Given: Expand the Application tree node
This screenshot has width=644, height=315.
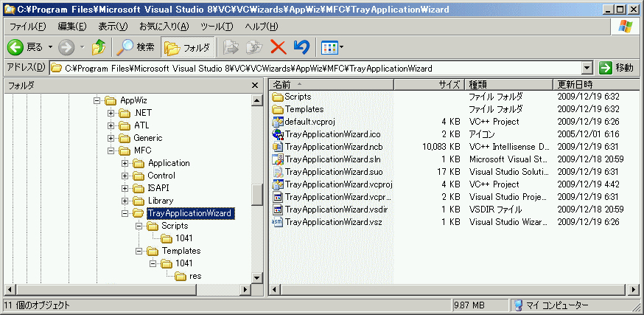Looking at the screenshot, I should pos(125,163).
